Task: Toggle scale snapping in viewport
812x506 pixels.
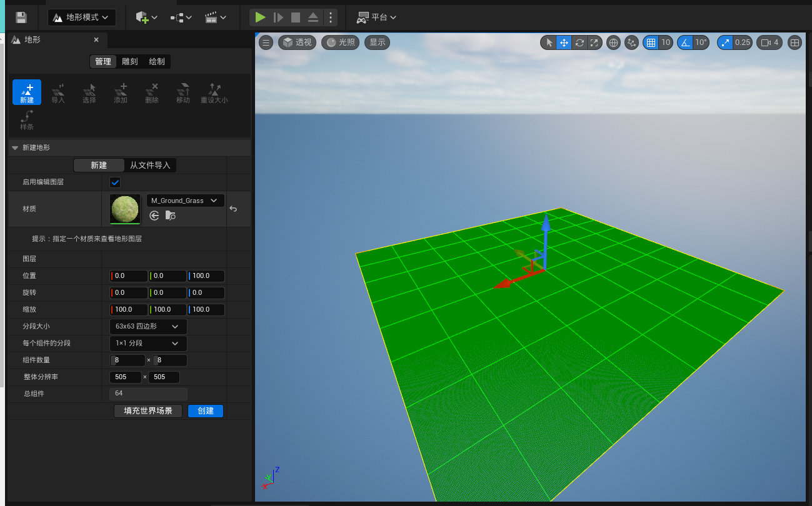Action: click(x=725, y=42)
